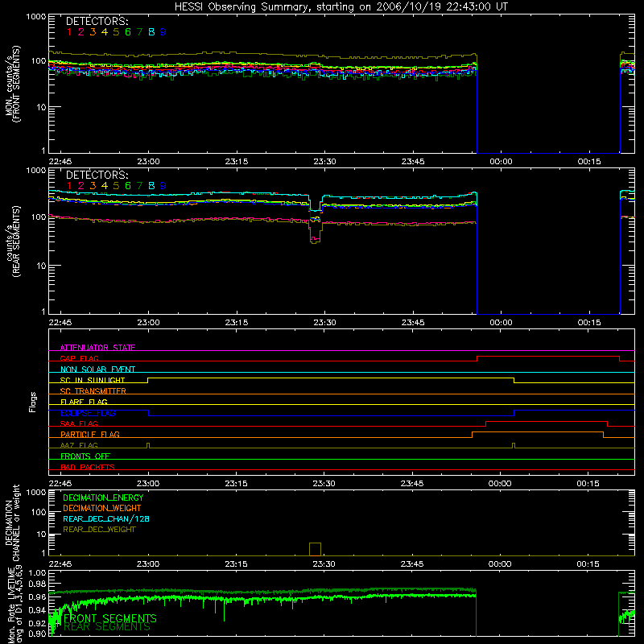
Task: Click 23:15 tick label under the Flags plot
Action: [x=236, y=484]
